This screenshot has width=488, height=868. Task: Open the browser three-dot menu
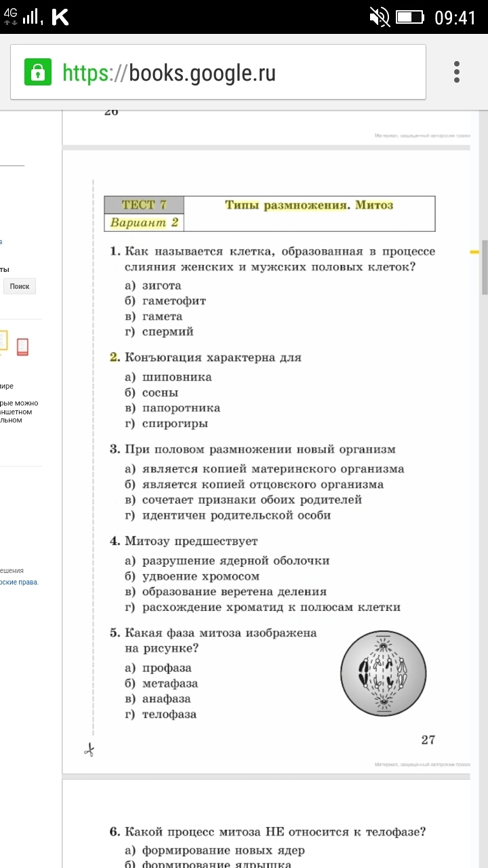[x=457, y=72]
